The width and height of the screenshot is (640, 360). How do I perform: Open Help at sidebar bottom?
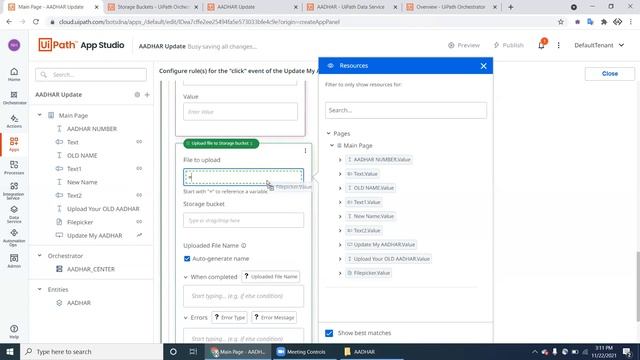click(x=14, y=331)
